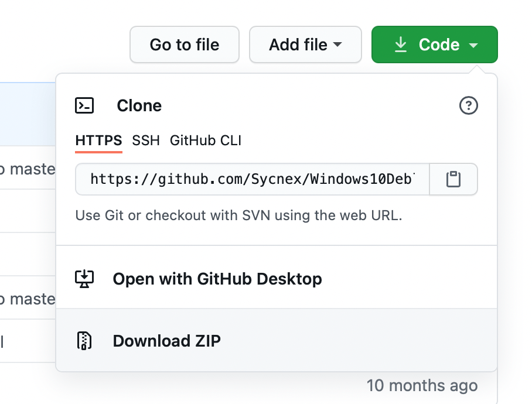Expand the Add file dropdown
This screenshot has width=532, height=404.
coord(305,44)
